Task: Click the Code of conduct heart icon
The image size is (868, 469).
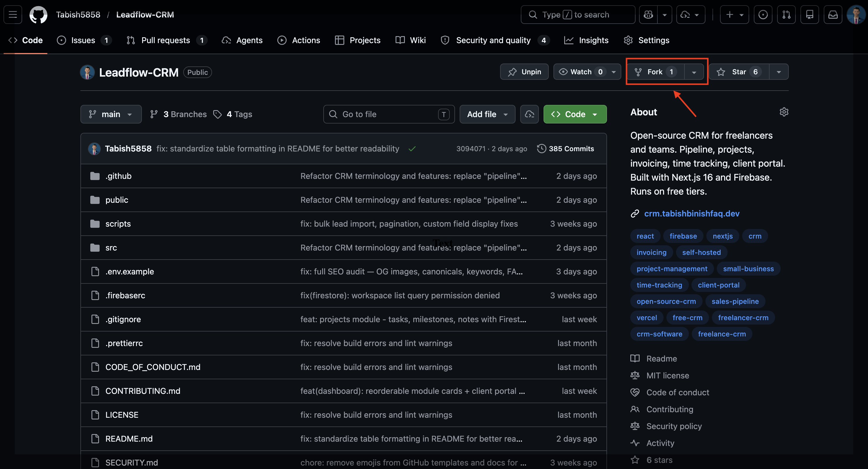Action: point(635,392)
